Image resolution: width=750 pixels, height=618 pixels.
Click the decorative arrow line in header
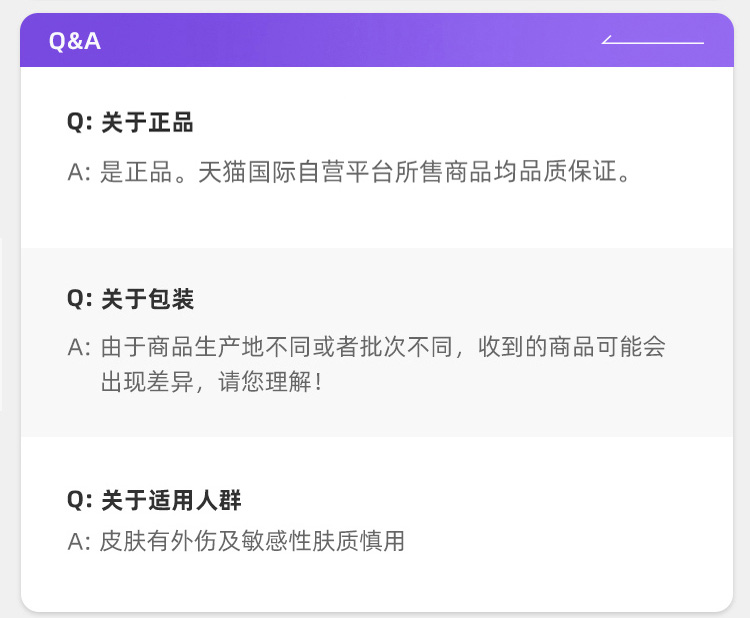pos(653,42)
